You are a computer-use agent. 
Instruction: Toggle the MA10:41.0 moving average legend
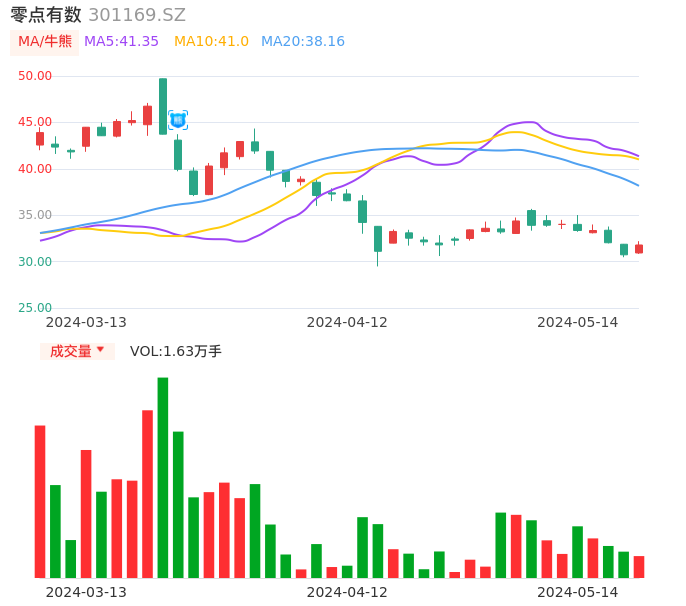click(211, 42)
